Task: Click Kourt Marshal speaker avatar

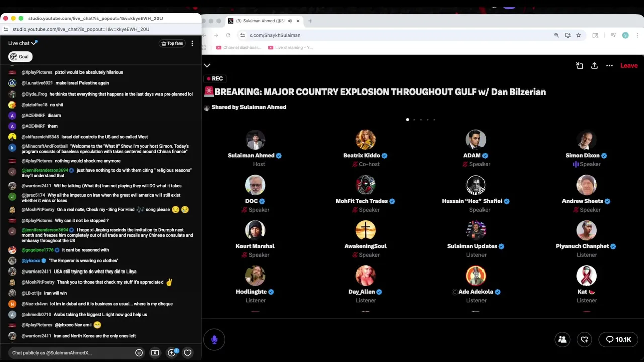Action: 255,230
